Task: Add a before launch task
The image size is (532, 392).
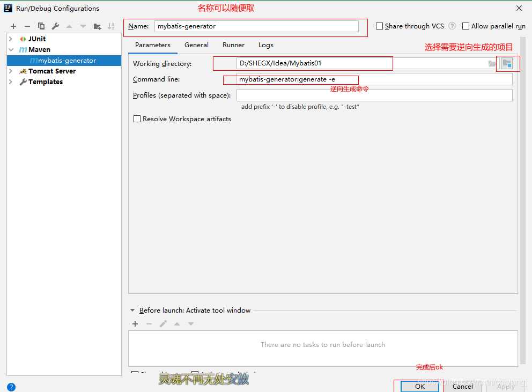Action: point(135,324)
